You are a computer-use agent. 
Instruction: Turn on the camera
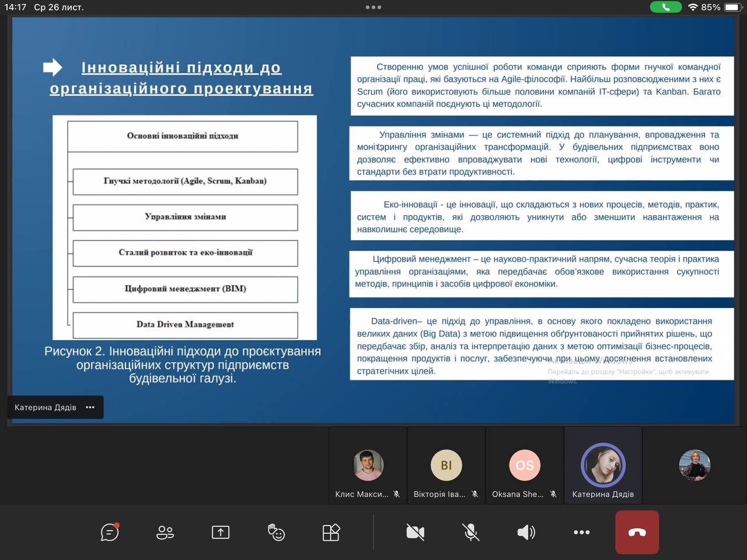coord(416,532)
